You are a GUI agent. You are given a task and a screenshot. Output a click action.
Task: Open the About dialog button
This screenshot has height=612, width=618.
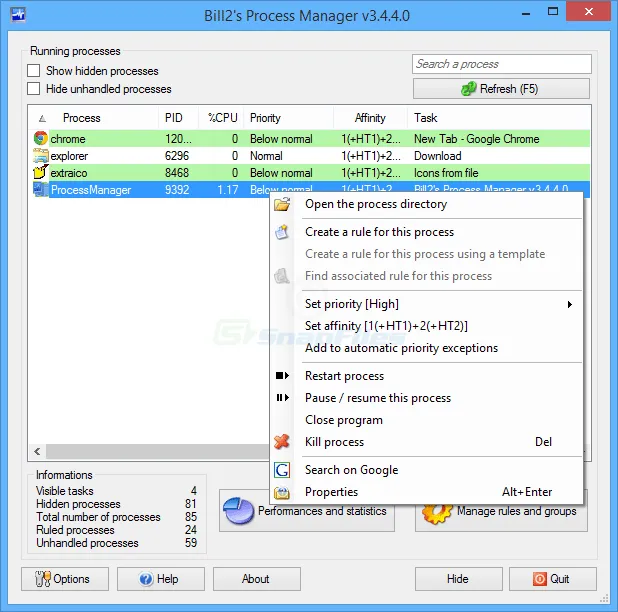(x=257, y=579)
